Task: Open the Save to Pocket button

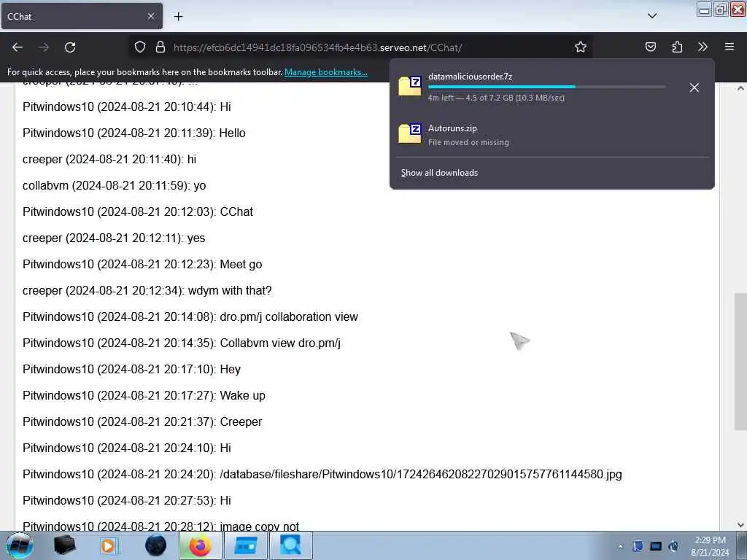Action: coord(651,47)
